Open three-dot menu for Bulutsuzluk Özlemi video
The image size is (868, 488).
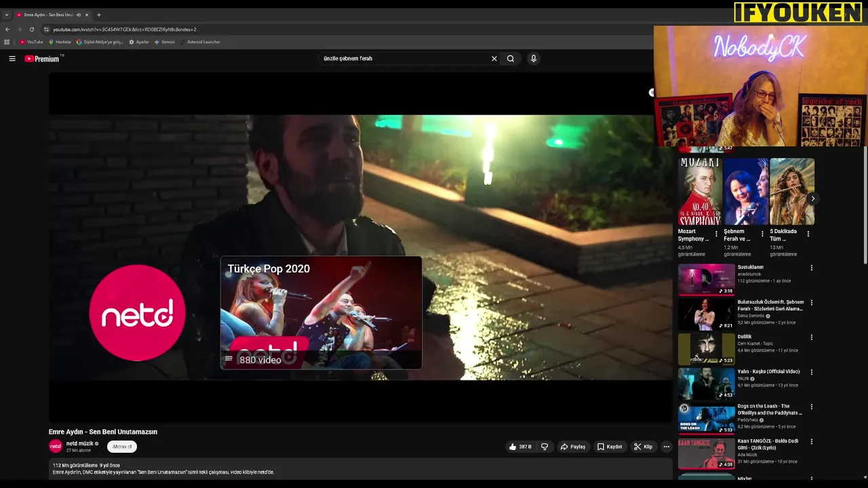click(x=811, y=302)
